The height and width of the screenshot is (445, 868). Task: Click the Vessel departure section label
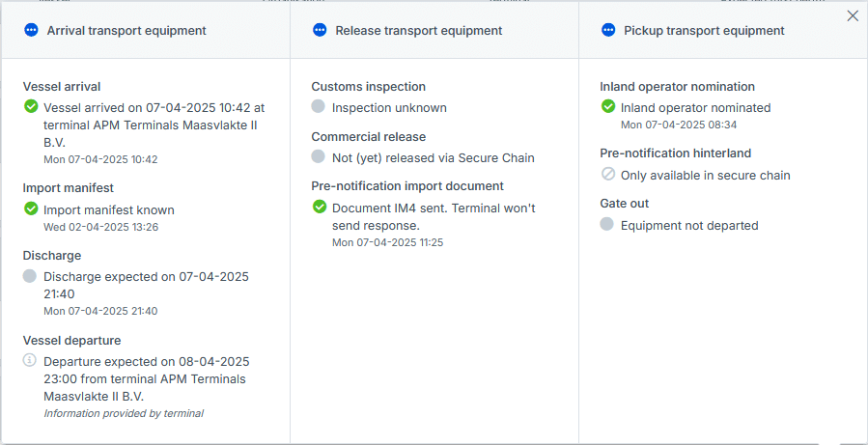coord(71,340)
